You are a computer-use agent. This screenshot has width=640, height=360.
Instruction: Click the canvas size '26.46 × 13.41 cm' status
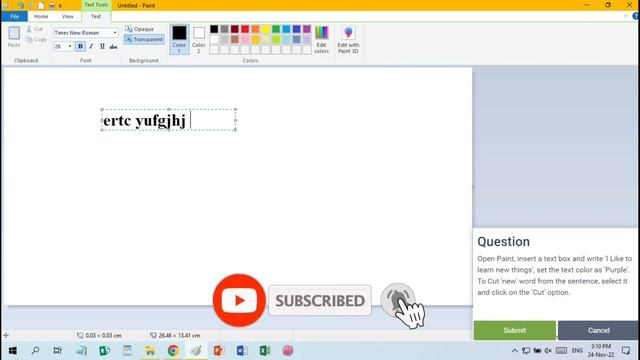[x=175, y=336]
